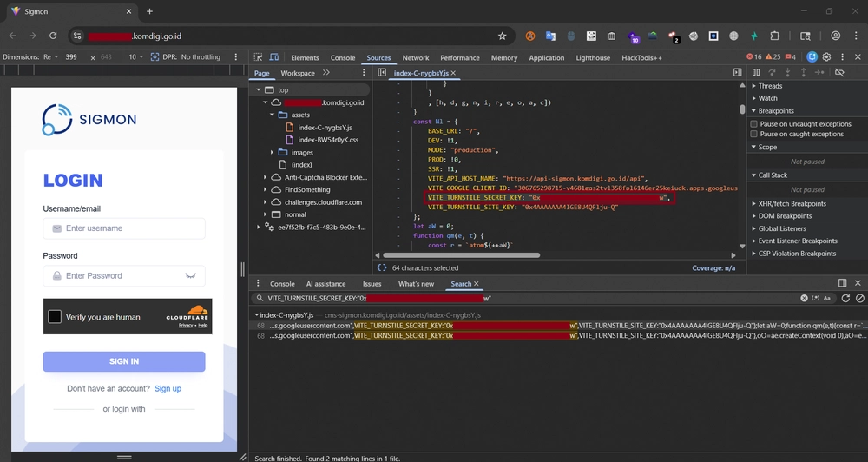This screenshot has width=868, height=462.
Task: Open the Navigator pane's three-dot menu
Action: (364, 73)
